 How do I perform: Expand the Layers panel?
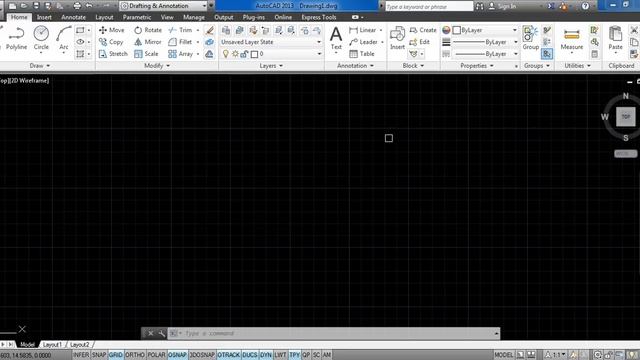(x=271, y=65)
